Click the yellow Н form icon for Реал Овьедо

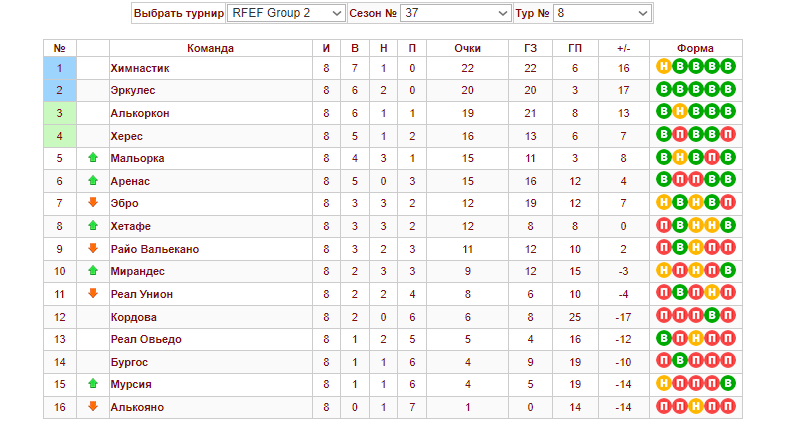[696, 338]
